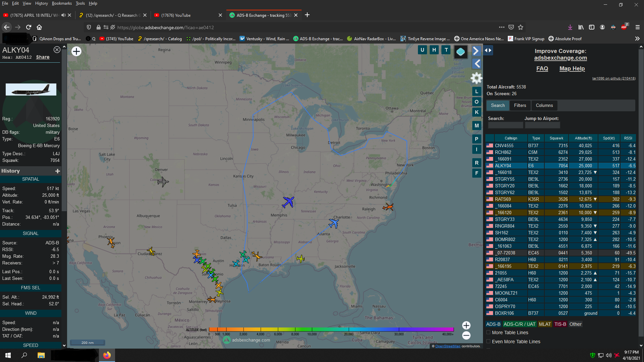The height and width of the screenshot is (362, 644).
Task: Open the File menu
Action: [x=5, y=3]
